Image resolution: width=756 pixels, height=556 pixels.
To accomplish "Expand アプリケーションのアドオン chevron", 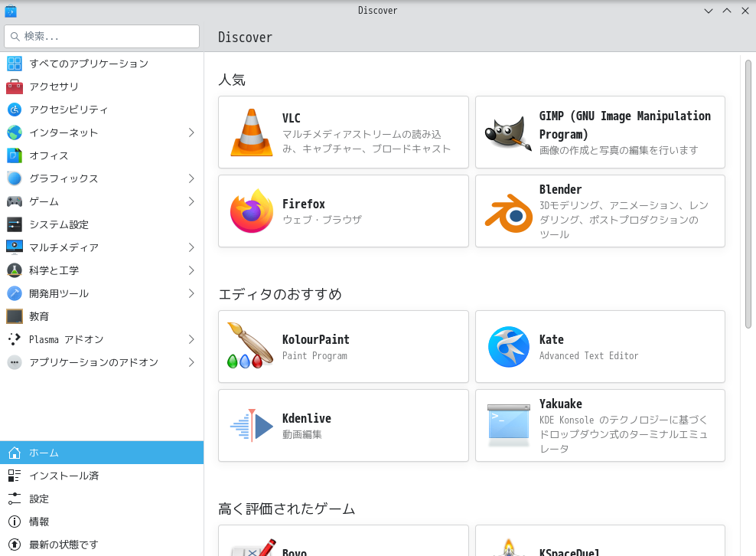I will coord(191,362).
